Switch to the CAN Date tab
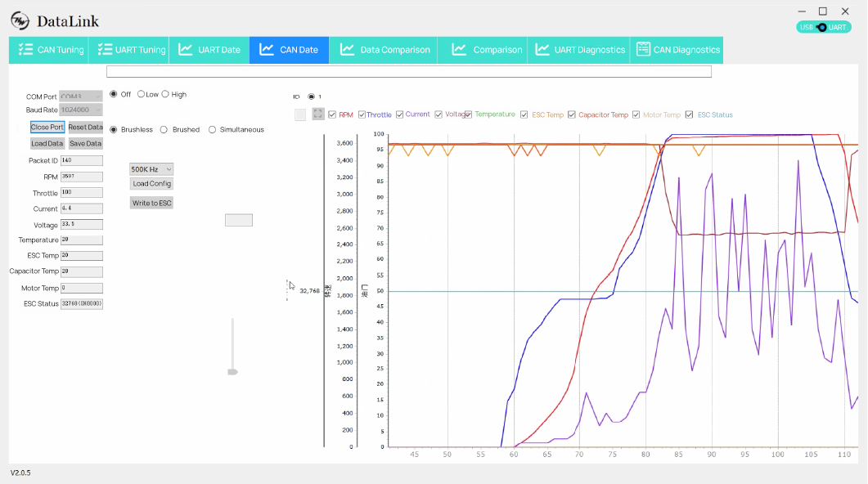Viewport: 868px width, 484px height. [289, 49]
